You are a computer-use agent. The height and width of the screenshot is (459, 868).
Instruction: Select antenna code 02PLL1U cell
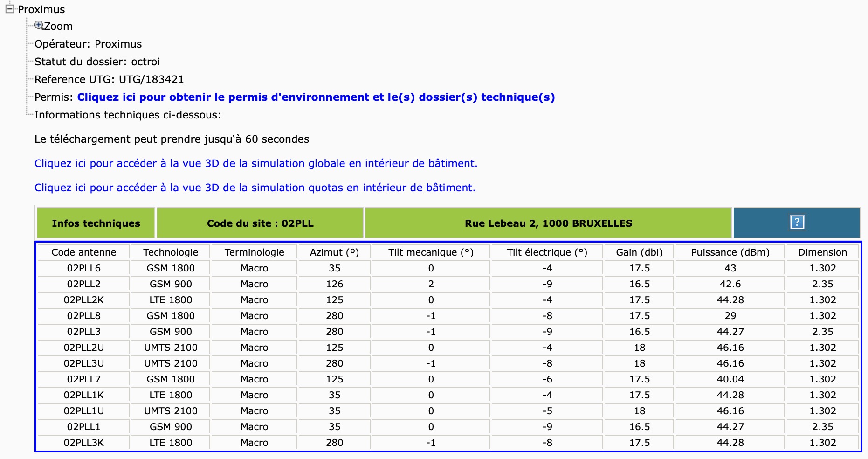point(84,411)
